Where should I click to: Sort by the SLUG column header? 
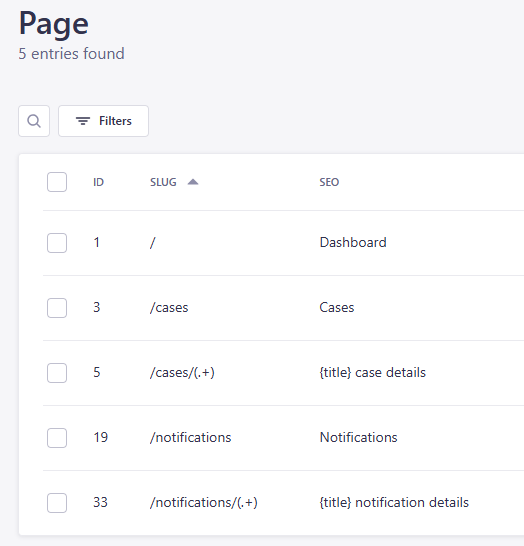coord(163,182)
